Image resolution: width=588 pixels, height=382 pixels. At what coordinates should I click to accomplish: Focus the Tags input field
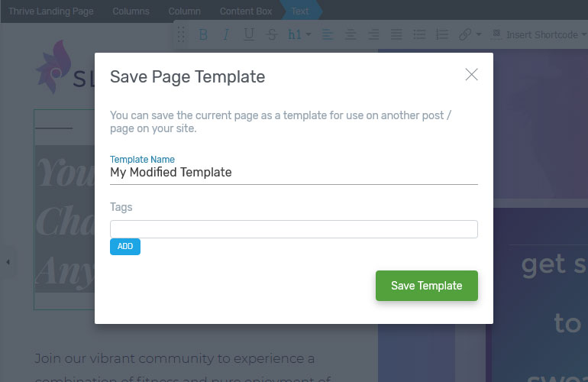point(294,229)
